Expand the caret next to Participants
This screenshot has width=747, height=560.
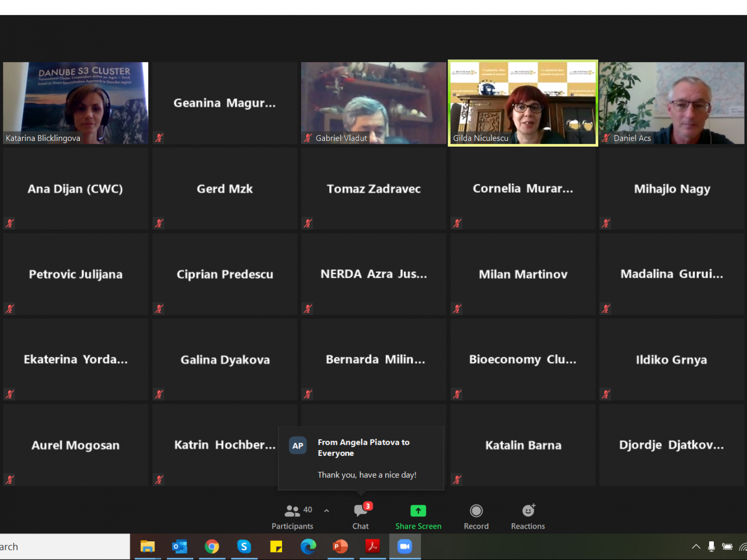pos(326,511)
